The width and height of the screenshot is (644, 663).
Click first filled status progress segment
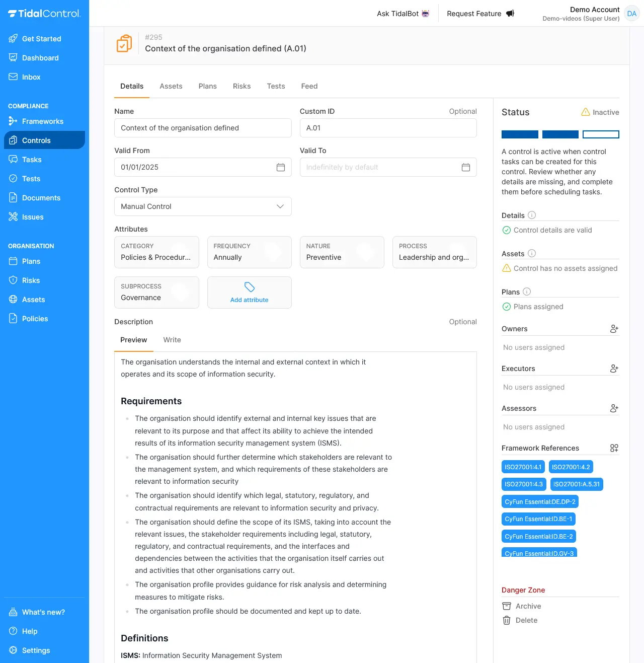click(520, 134)
